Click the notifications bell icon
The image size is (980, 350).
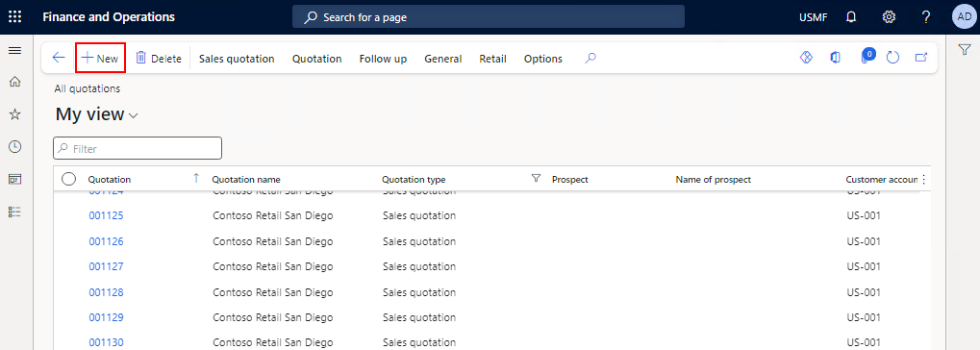click(850, 17)
